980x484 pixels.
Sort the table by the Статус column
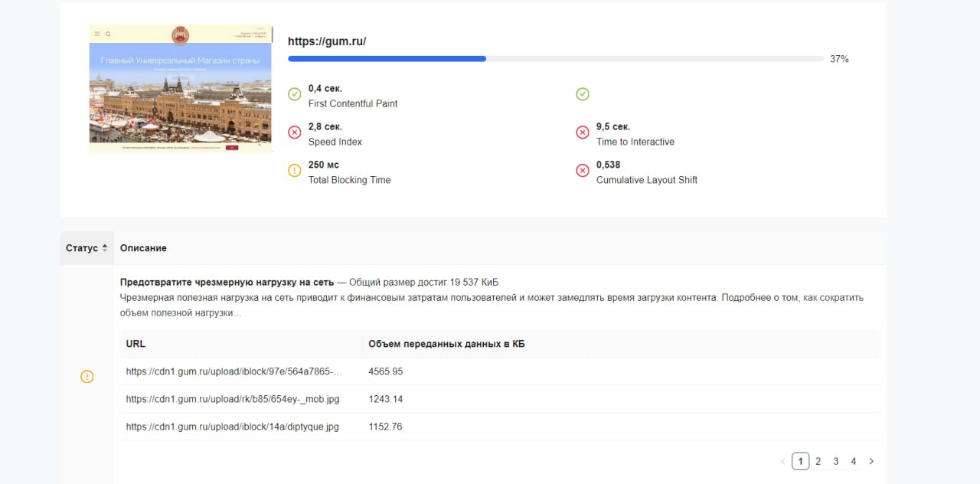point(87,248)
